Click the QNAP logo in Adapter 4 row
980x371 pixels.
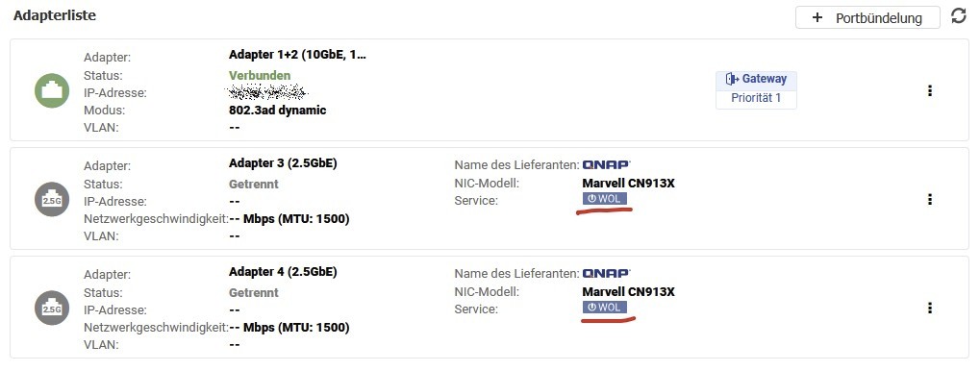tap(606, 273)
